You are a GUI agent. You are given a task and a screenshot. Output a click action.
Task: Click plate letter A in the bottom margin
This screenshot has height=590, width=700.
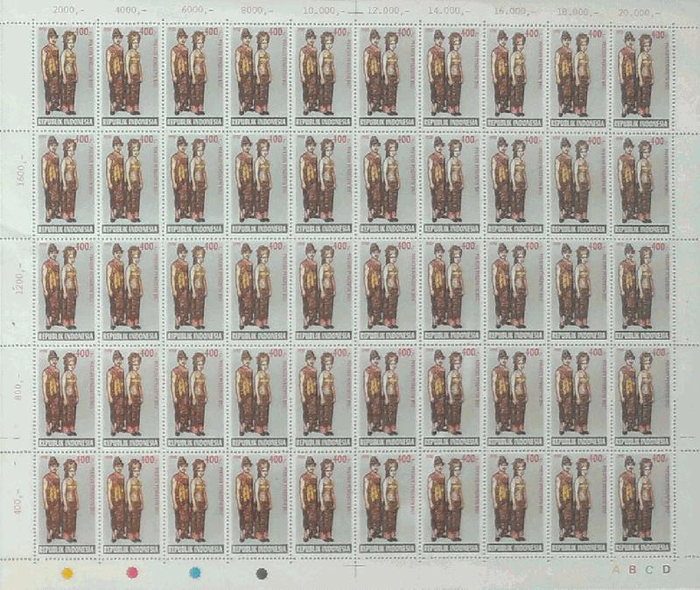[x=616, y=570]
